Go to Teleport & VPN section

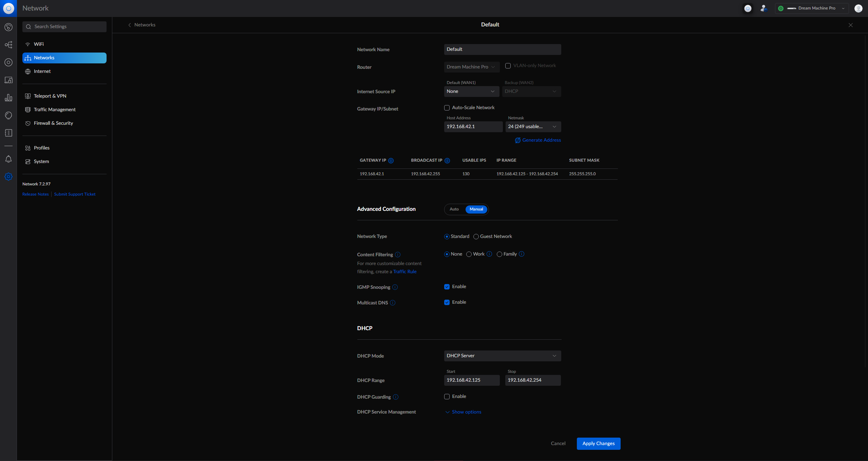click(50, 96)
